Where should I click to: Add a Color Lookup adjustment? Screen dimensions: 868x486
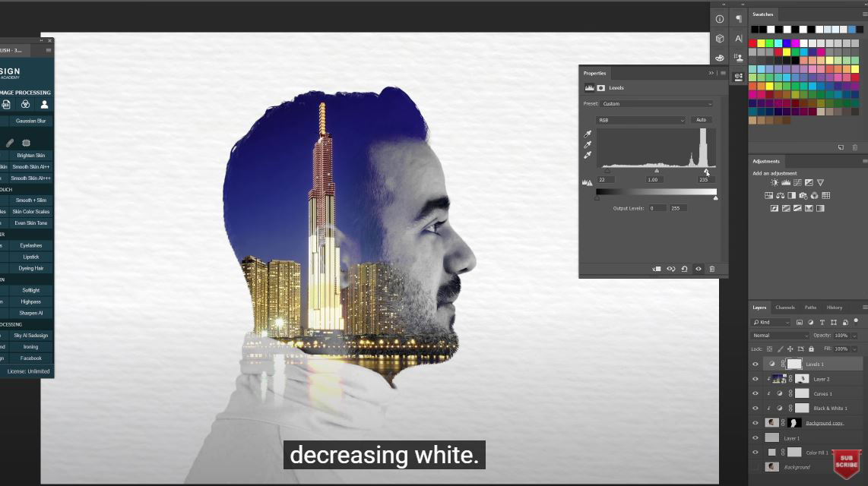(x=826, y=195)
